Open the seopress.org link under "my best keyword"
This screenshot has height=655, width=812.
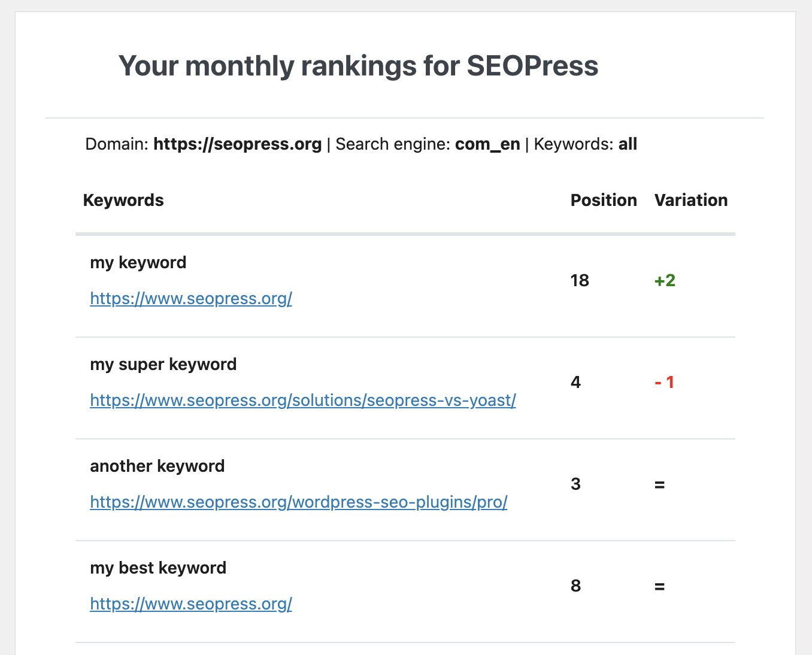coord(191,604)
